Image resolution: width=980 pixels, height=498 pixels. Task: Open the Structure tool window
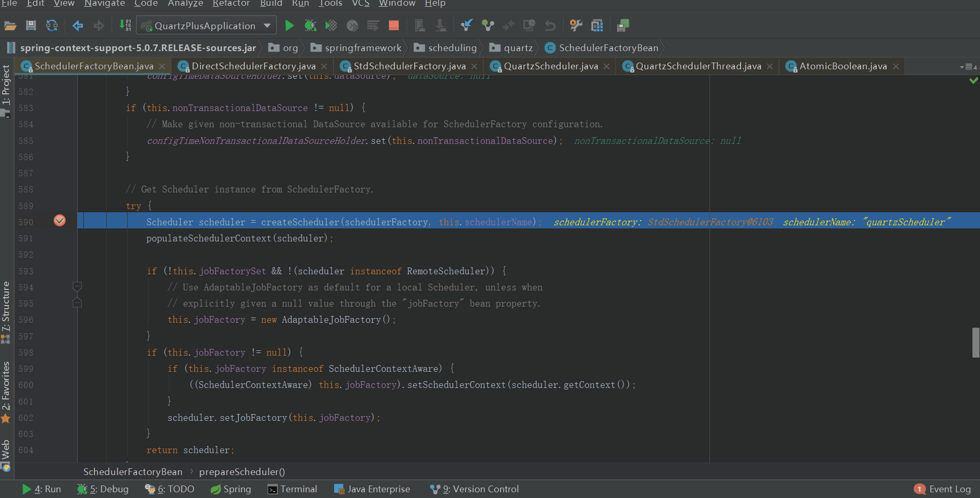(6, 312)
